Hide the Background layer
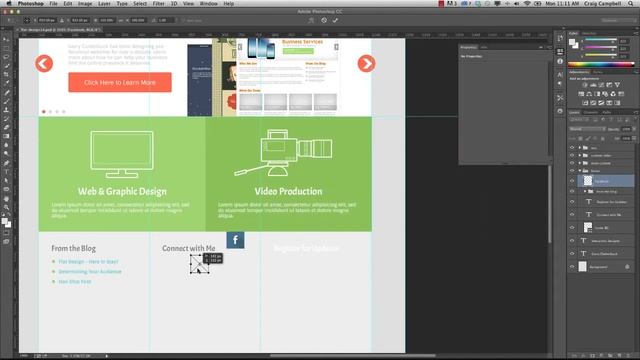Image resolution: width=640 pixels, height=360 pixels. (x=572, y=267)
